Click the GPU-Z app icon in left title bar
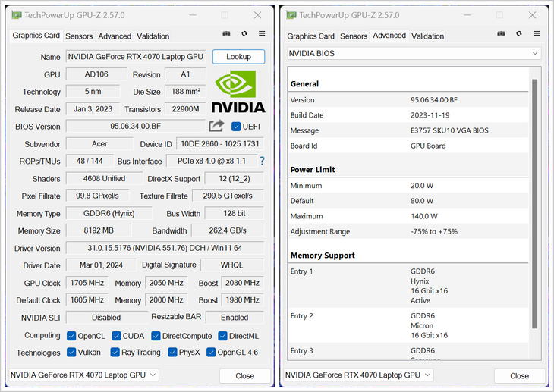The height and width of the screenshot is (392, 554). (16, 15)
